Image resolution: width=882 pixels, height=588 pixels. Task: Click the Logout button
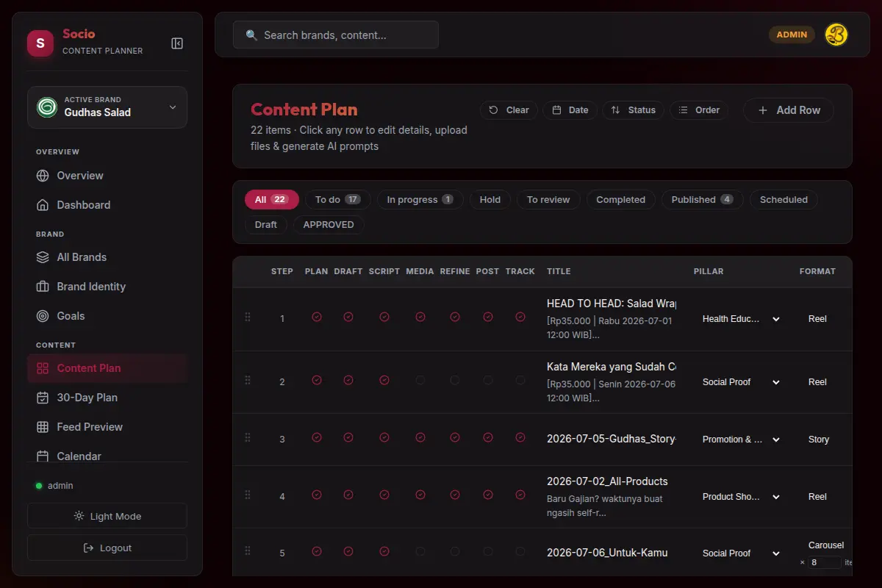point(107,548)
